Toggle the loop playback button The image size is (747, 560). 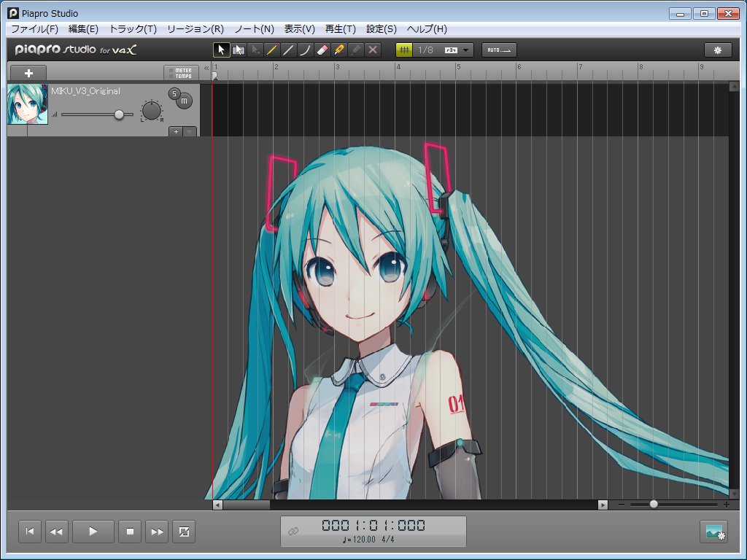point(184,532)
